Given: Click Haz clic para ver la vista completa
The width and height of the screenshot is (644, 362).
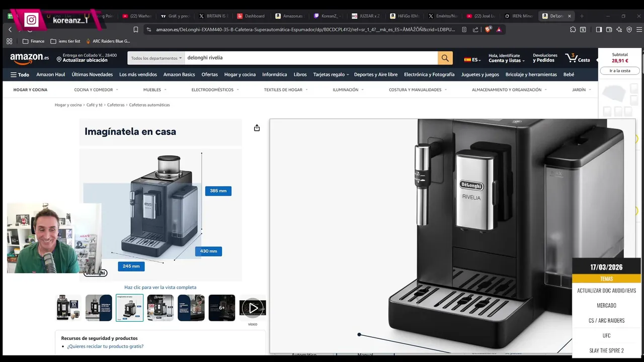Looking at the screenshot, I should point(160,288).
